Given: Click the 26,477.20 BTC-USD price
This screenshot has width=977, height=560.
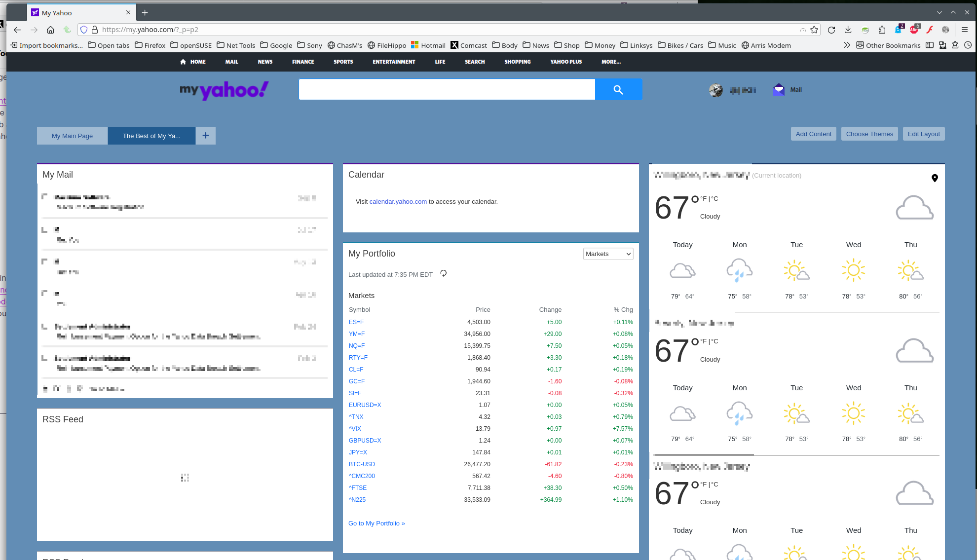Looking at the screenshot, I should [x=477, y=464].
